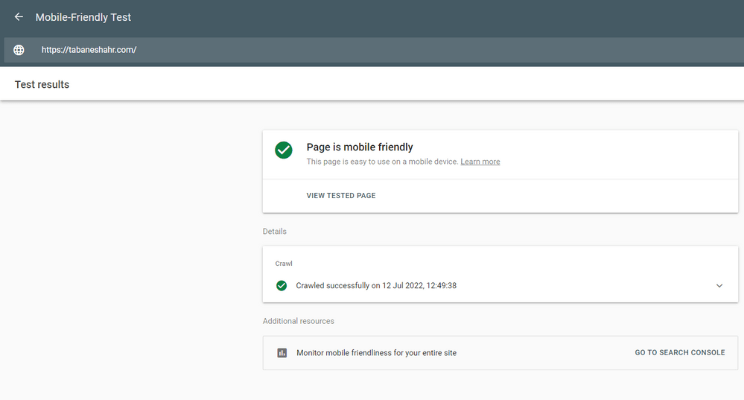Click the Additional resources label
Screen dimensions: 744x400
point(298,321)
